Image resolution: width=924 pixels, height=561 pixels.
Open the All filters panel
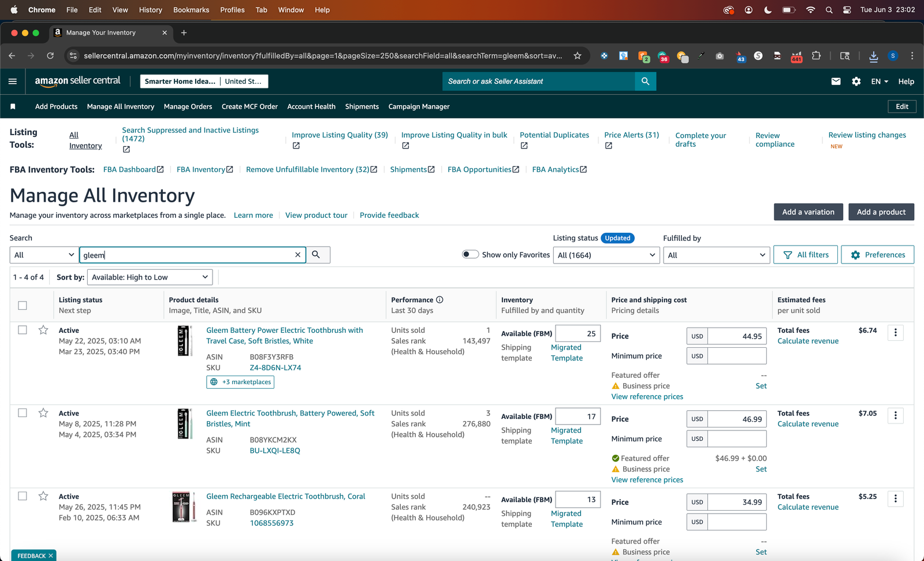point(806,255)
